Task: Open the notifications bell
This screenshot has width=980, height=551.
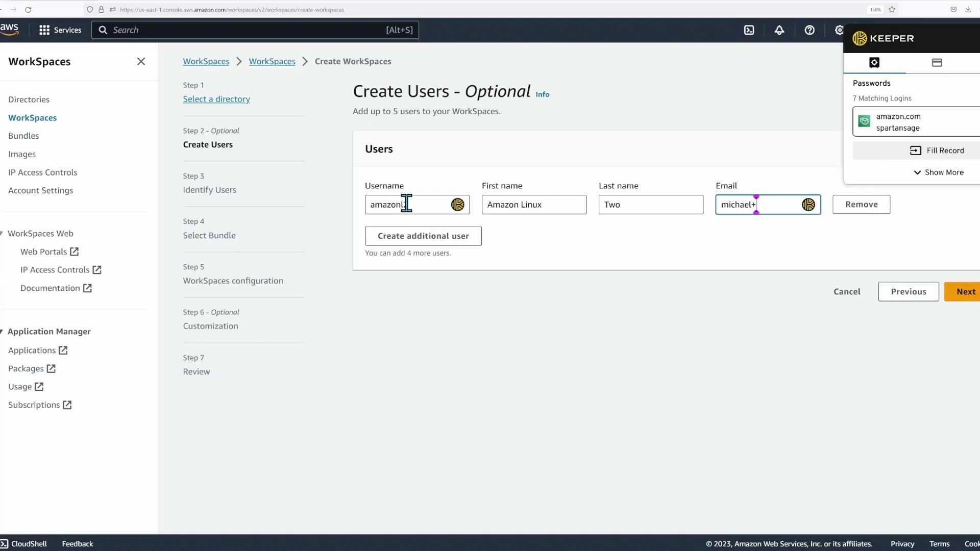Action: [779, 30]
